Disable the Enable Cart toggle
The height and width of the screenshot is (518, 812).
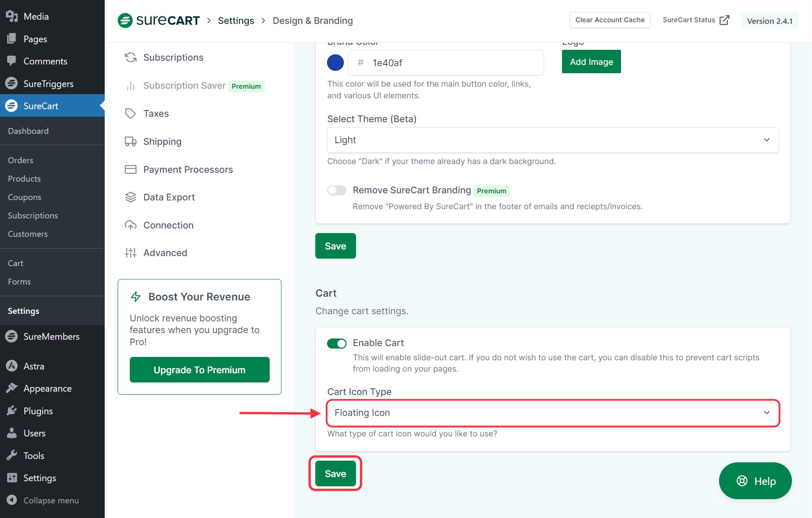tap(337, 343)
